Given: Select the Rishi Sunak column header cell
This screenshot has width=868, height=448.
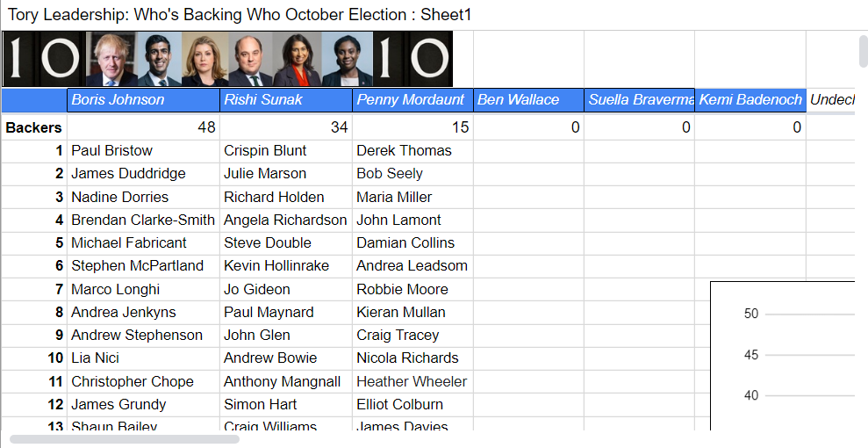Looking at the screenshot, I should click(286, 100).
